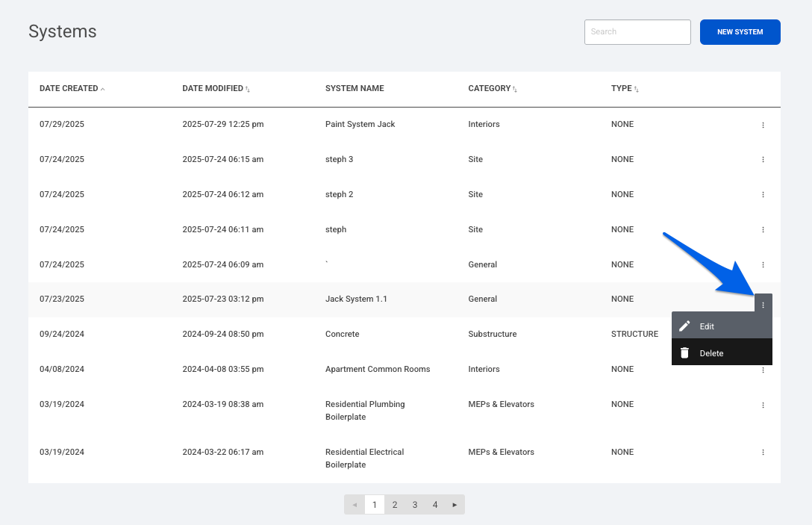Screen dimensions: 812x525
Task: Choose Delete from the context menu
Action: coord(722,352)
